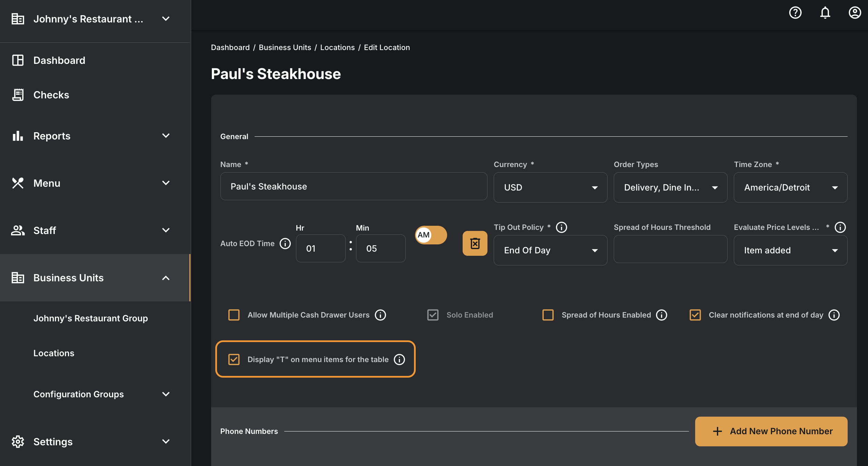Show info icon for Evaluate Price Levels
This screenshot has width=868, height=466.
pyautogui.click(x=840, y=227)
